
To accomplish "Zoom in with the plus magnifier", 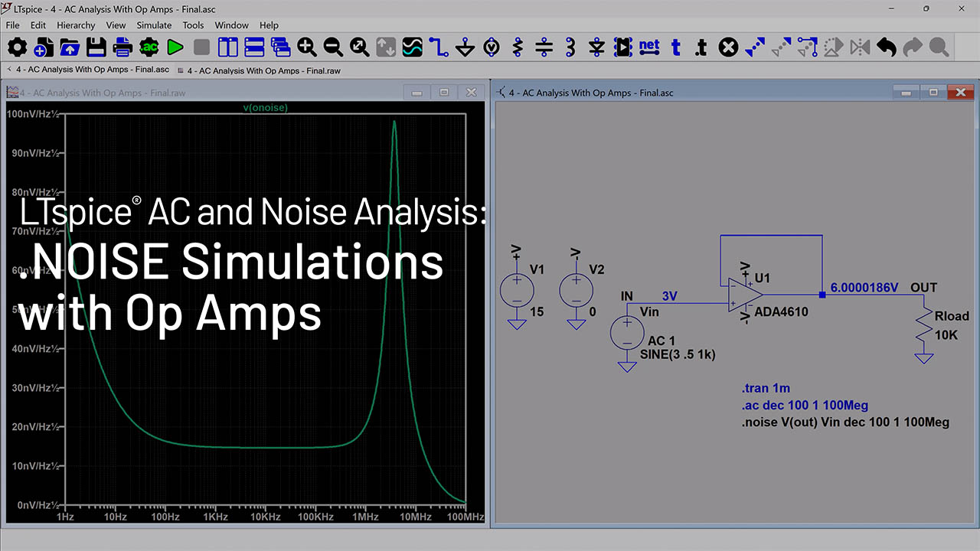I will (x=307, y=47).
